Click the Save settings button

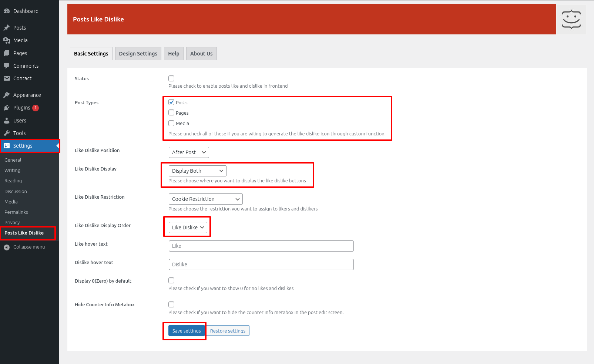pyautogui.click(x=187, y=331)
